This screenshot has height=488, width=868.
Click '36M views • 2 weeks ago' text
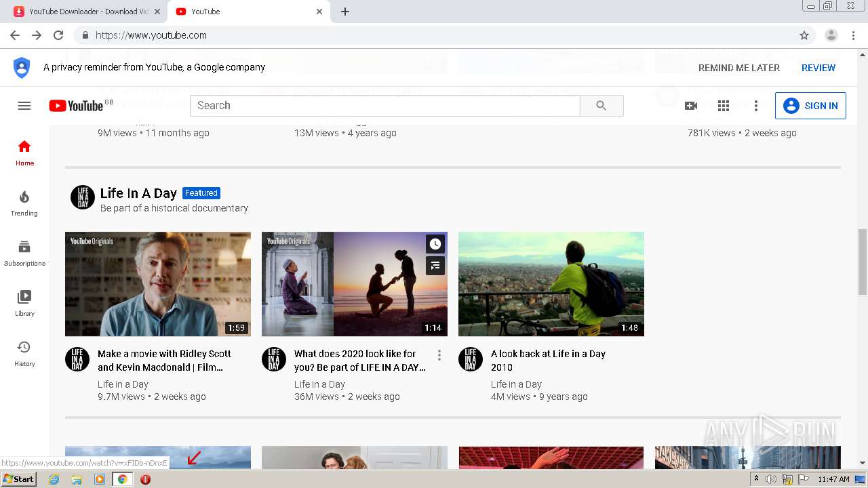(347, 396)
